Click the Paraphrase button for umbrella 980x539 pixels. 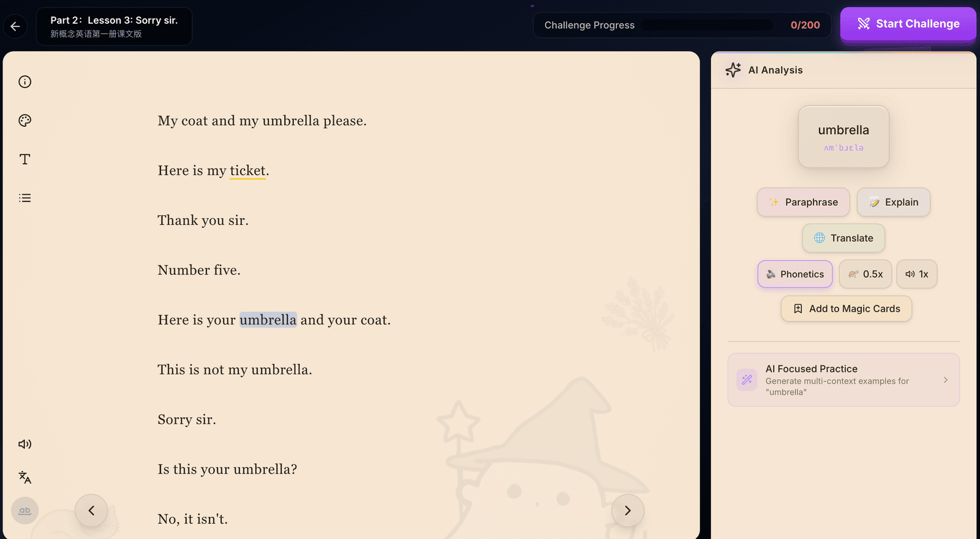803,202
